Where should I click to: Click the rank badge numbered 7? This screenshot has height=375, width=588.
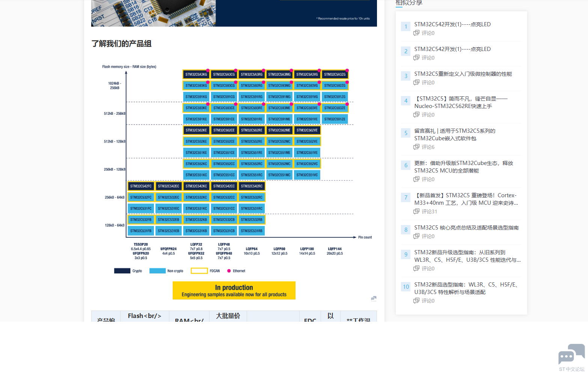coord(406,198)
